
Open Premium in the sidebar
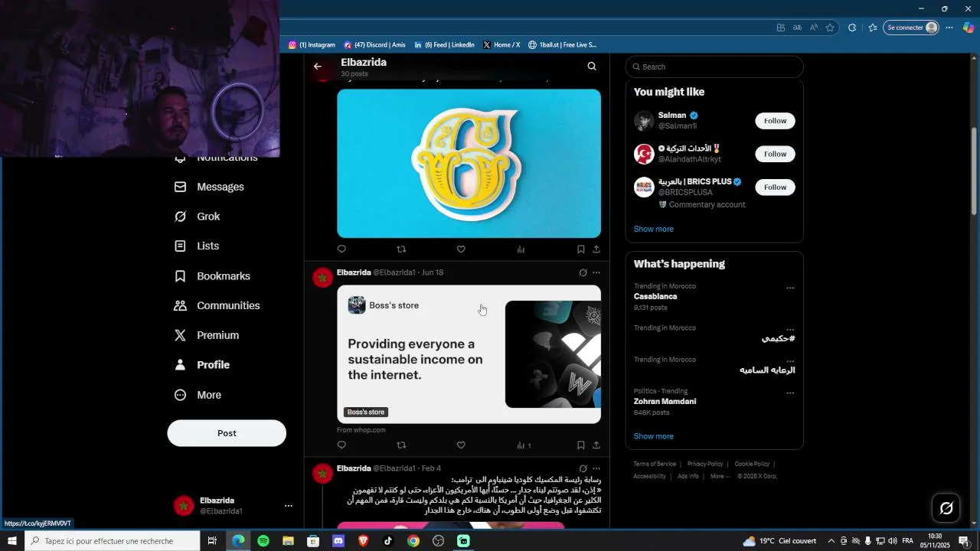[x=207, y=335]
